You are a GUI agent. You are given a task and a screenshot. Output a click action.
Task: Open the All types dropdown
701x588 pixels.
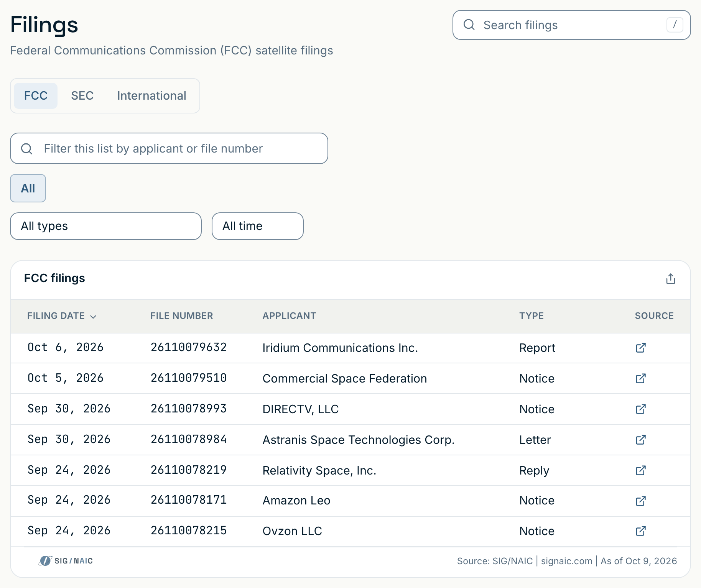pos(106,226)
